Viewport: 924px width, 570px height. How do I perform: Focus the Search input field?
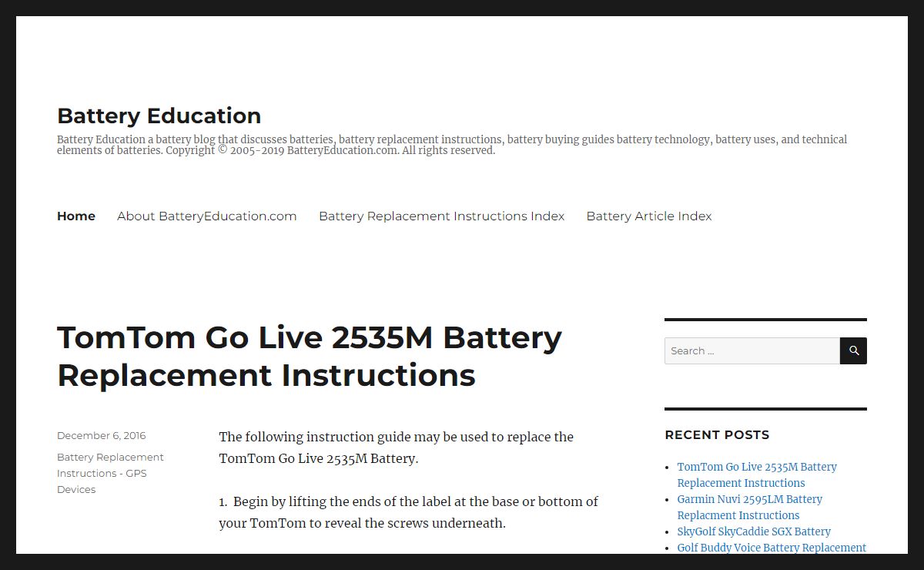point(752,350)
